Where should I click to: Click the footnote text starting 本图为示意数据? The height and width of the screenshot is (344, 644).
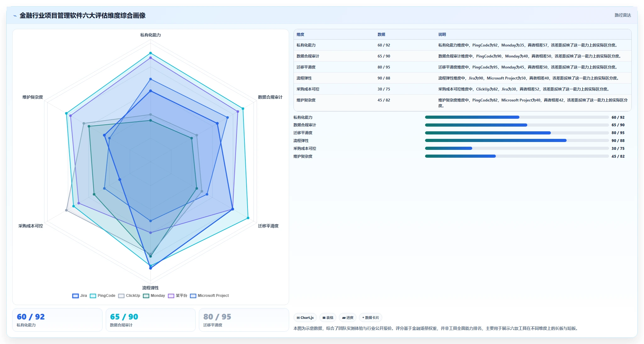click(436, 328)
